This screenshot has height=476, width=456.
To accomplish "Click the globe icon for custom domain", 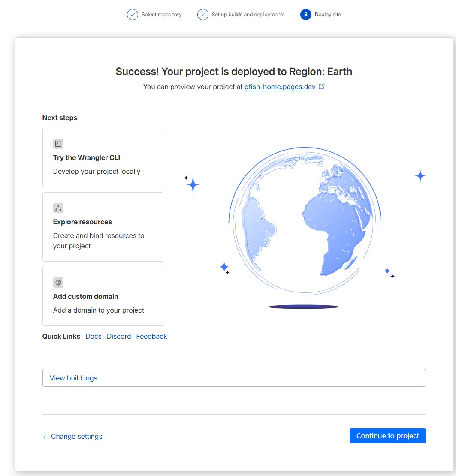I will pyautogui.click(x=58, y=283).
